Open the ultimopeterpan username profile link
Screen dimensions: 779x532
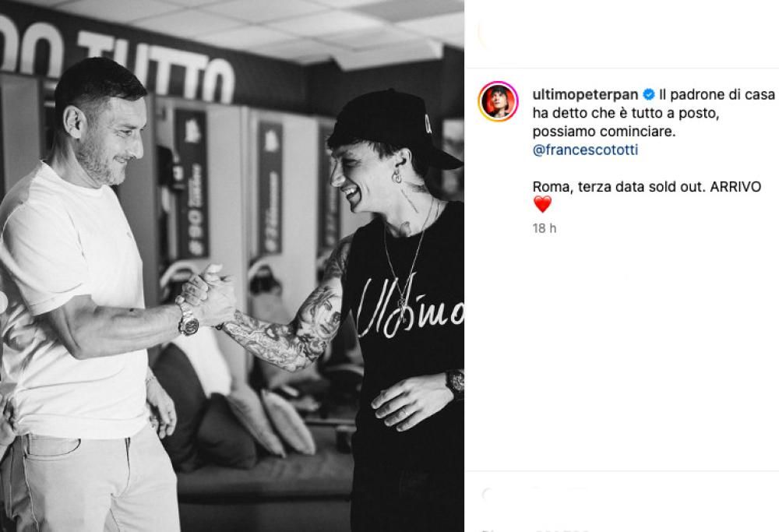coord(585,94)
